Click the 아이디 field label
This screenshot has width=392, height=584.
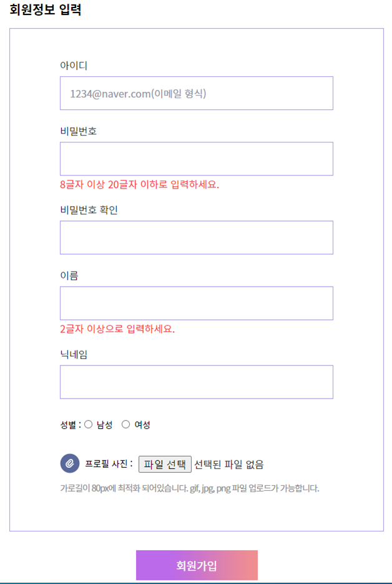click(x=74, y=66)
